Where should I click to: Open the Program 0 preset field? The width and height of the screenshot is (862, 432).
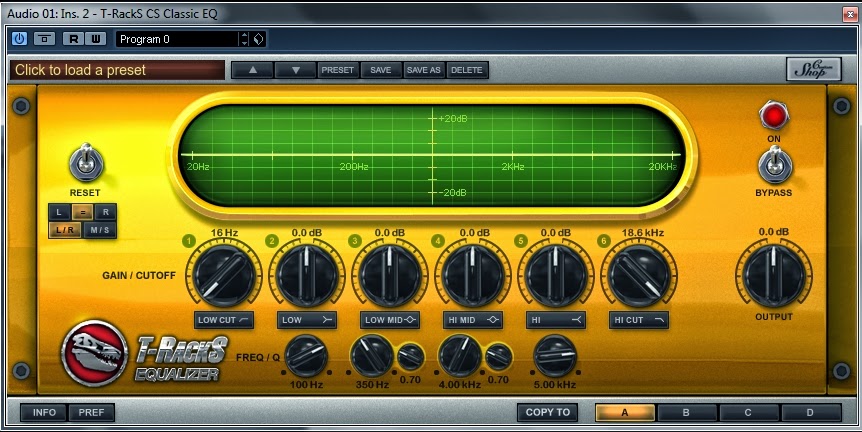pos(177,39)
